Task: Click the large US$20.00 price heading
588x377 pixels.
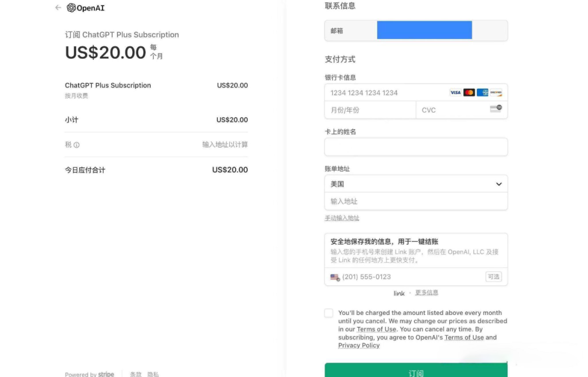Action: (x=106, y=52)
